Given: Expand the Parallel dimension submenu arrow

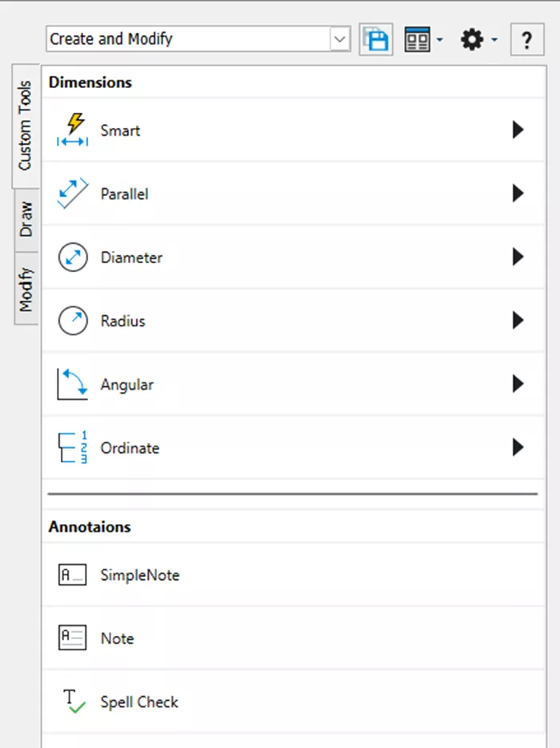Looking at the screenshot, I should (x=518, y=194).
